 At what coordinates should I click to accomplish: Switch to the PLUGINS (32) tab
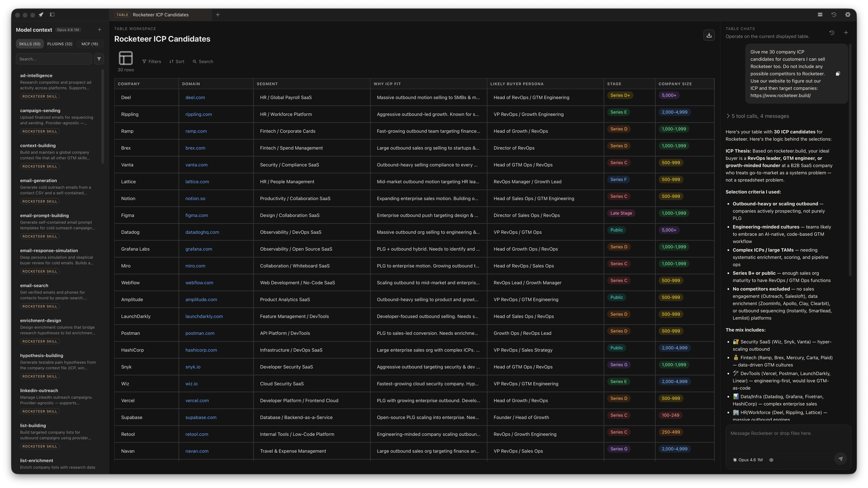pos(60,44)
